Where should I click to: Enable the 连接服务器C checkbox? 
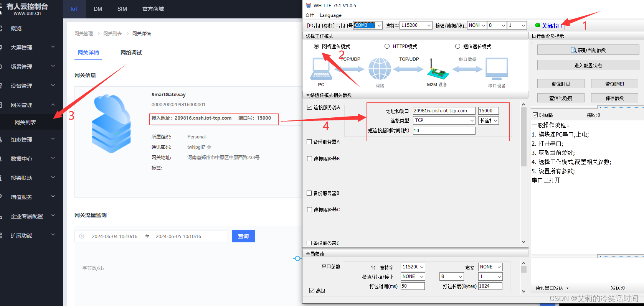tap(309, 210)
